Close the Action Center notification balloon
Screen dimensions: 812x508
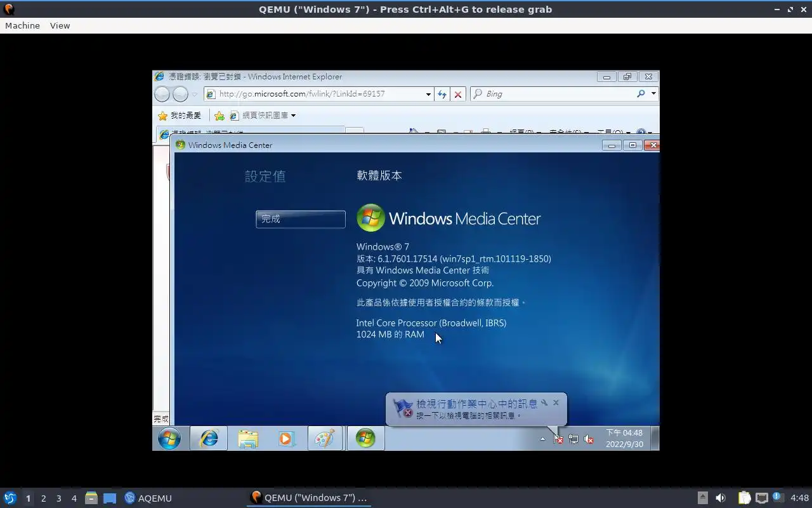pyautogui.click(x=556, y=403)
